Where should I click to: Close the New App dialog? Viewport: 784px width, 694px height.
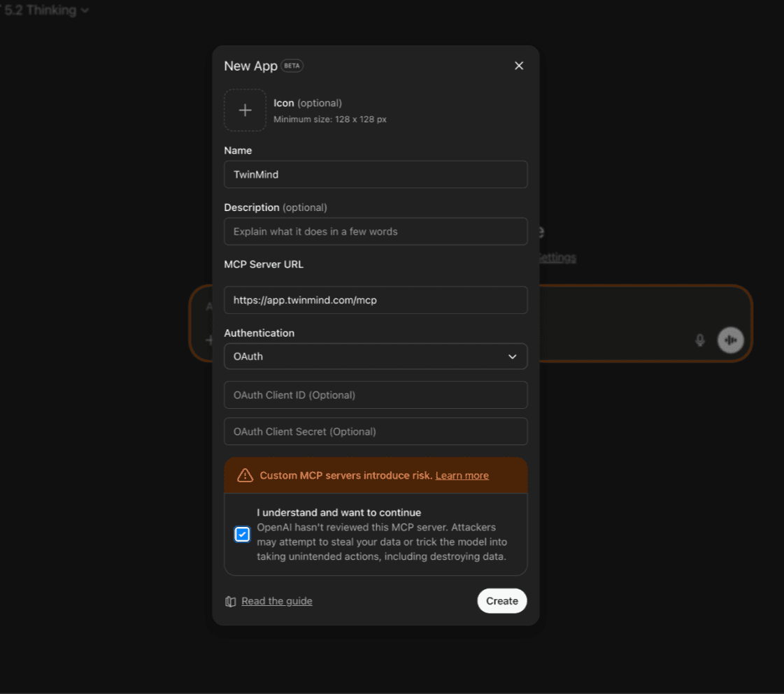(x=519, y=65)
